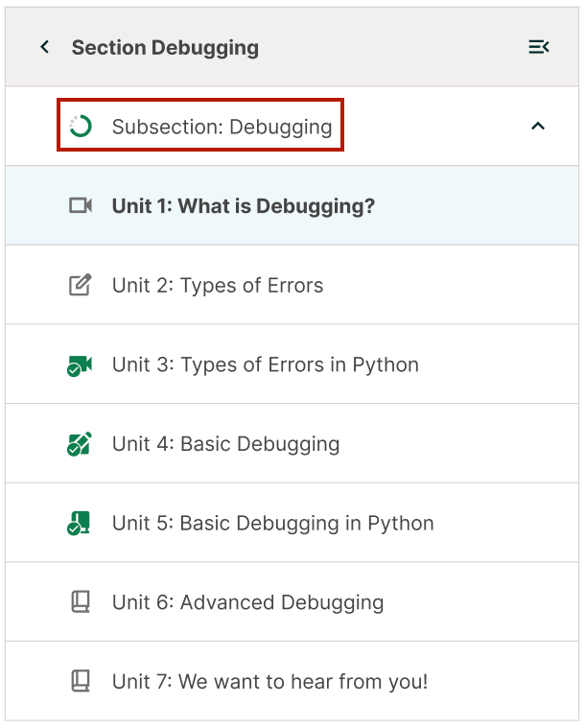585x728 pixels.
Task: Click the completed icon next to Unit 5
Action: (x=80, y=524)
